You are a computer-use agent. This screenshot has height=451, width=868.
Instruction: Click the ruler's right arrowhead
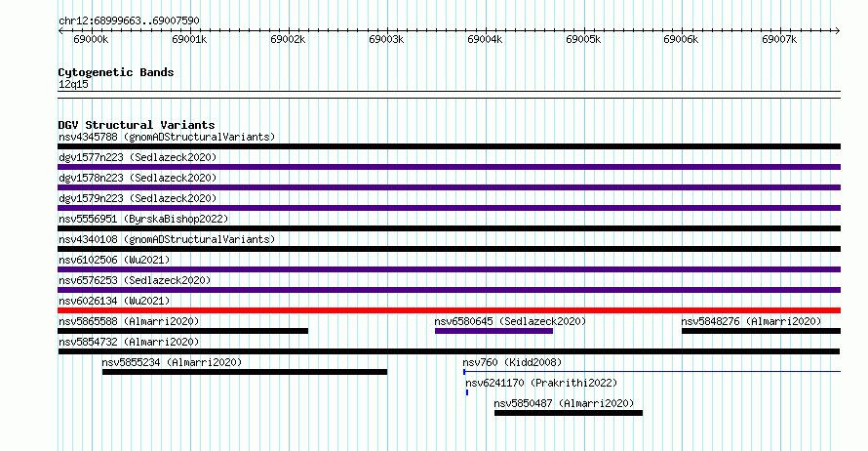(x=838, y=31)
